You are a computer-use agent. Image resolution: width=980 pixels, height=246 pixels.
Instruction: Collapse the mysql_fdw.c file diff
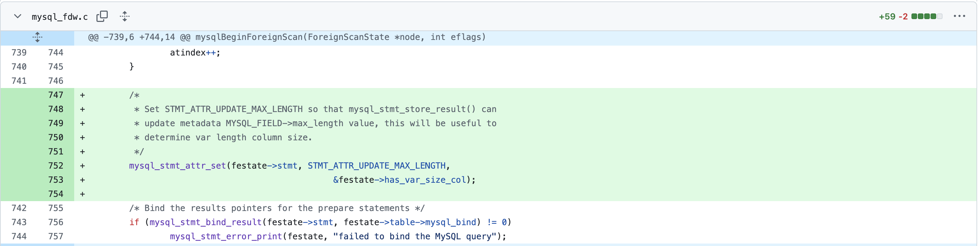18,16
